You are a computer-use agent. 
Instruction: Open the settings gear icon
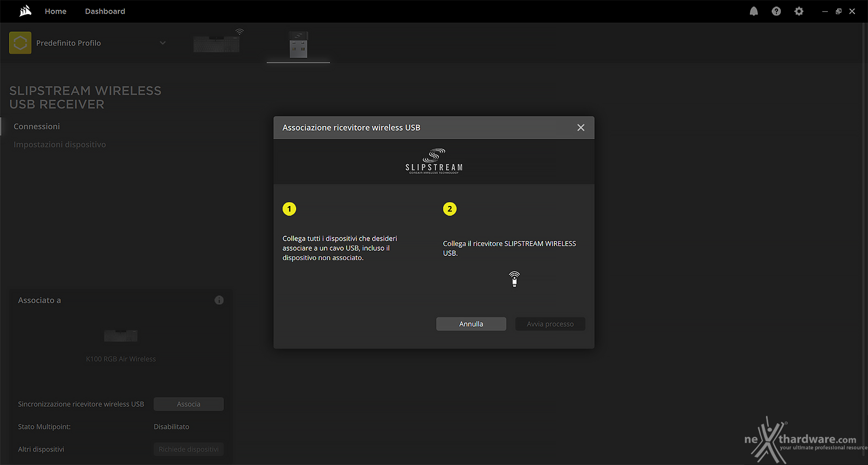(x=799, y=11)
